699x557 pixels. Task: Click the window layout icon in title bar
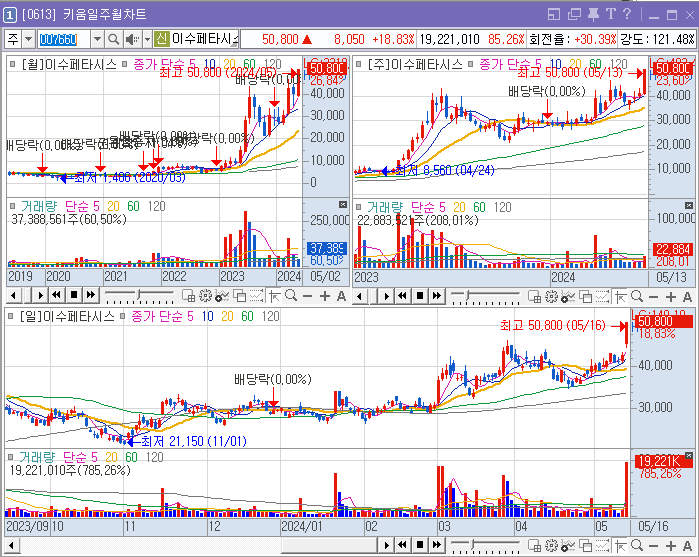(554, 14)
